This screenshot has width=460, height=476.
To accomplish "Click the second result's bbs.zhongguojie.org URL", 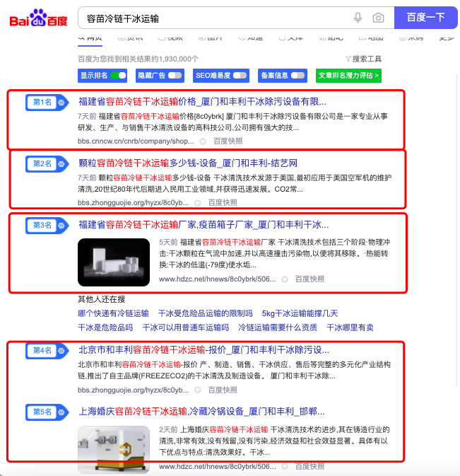I will (133, 202).
